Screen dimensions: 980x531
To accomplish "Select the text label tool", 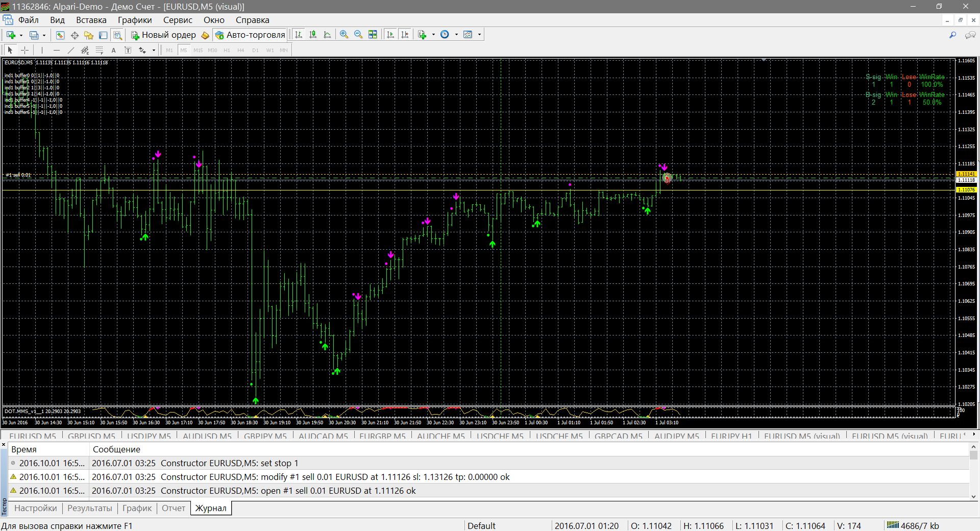I will pyautogui.click(x=128, y=50).
